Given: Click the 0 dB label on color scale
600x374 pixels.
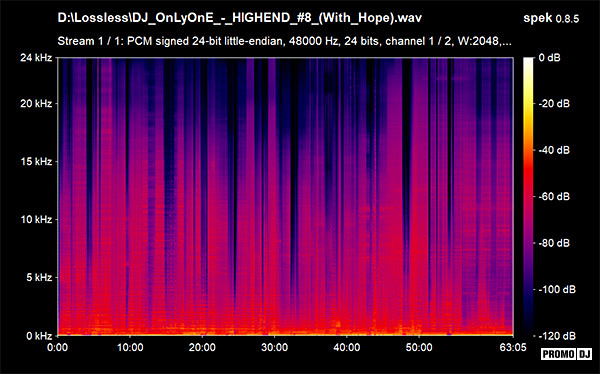Looking at the screenshot, I should click(x=549, y=58).
